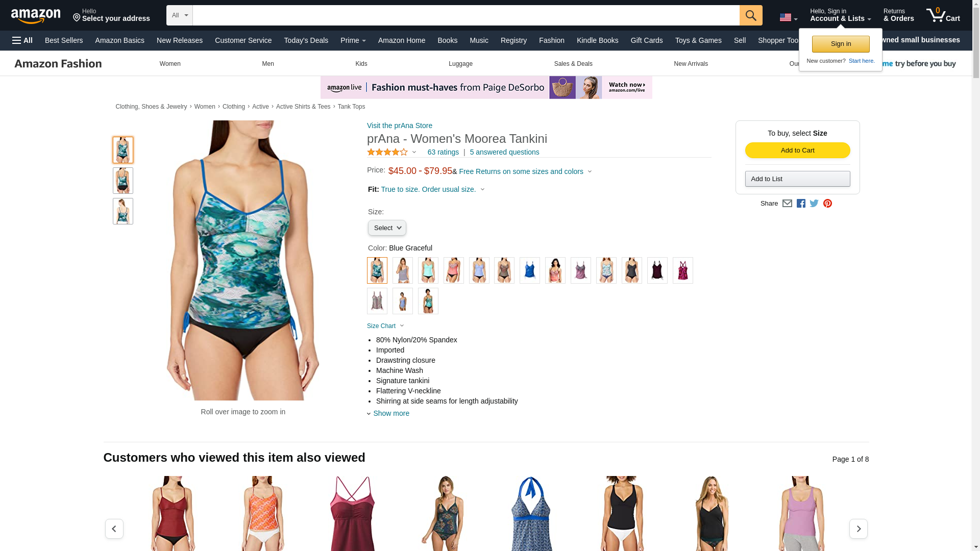The image size is (980, 551).
Task: Choose the country flag language selector
Action: pos(788,17)
